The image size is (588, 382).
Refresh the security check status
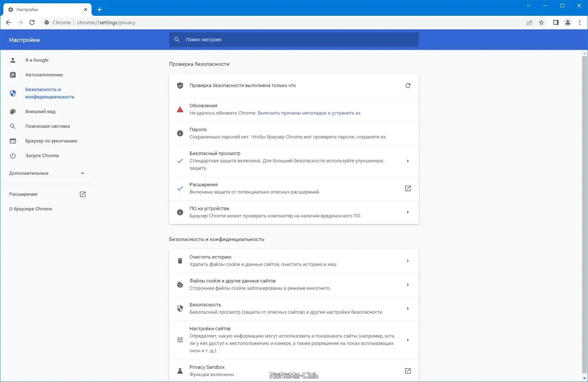click(x=408, y=86)
